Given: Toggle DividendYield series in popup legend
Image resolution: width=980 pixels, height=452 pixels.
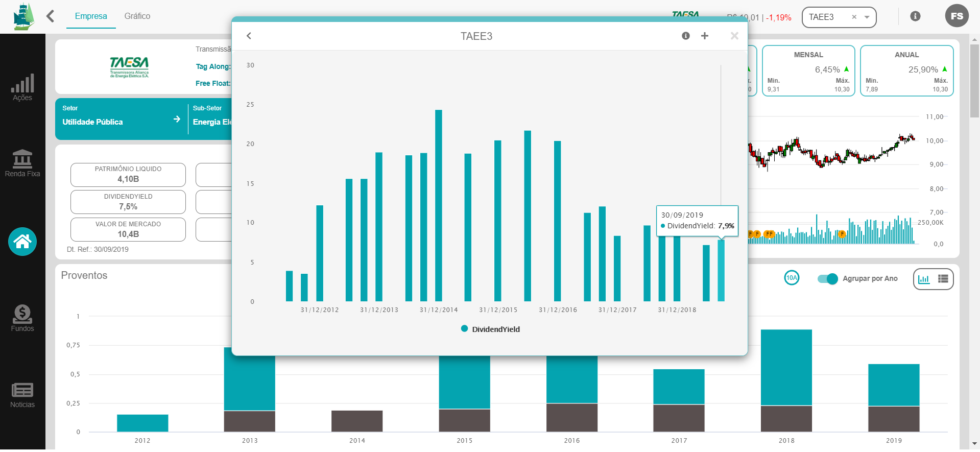Looking at the screenshot, I should point(490,329).
